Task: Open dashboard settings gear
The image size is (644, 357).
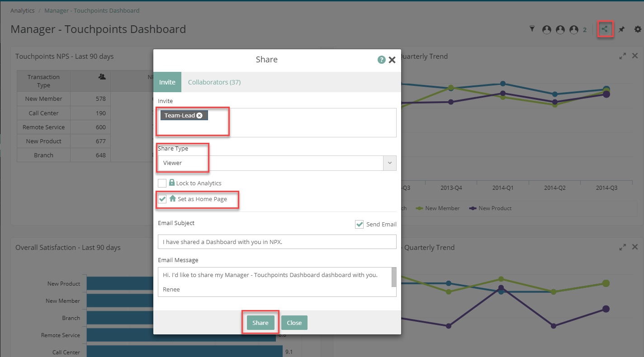Action: pos(638,29)
